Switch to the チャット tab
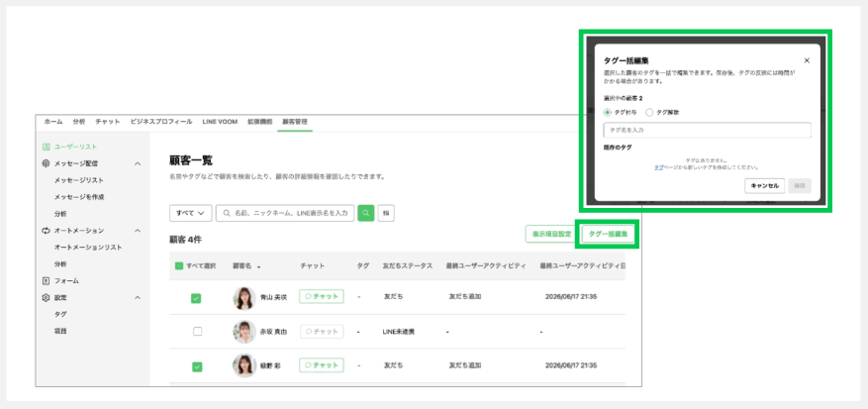Image resolution: width=868 pixels, height=409 pixels. tap(108, 122)
